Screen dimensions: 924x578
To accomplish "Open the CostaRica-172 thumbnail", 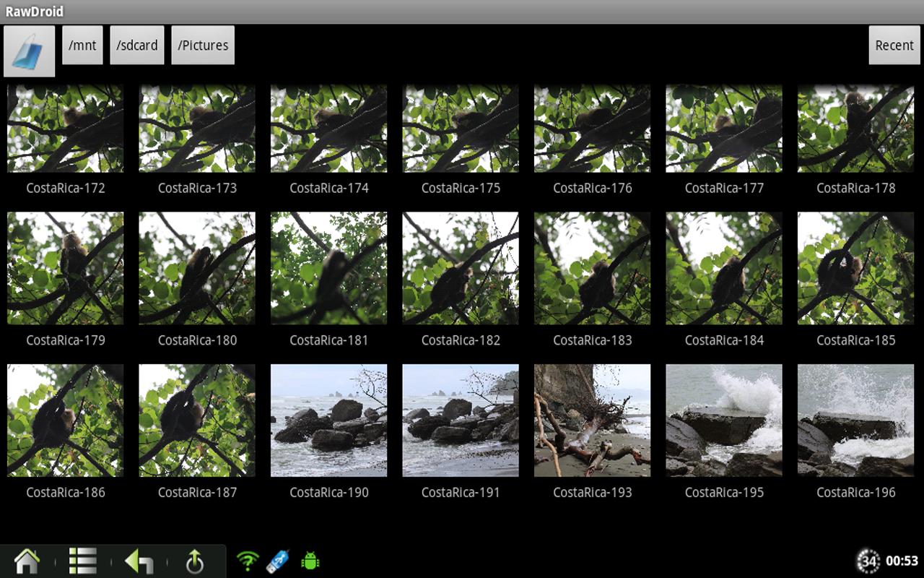I will pos(66,129).
